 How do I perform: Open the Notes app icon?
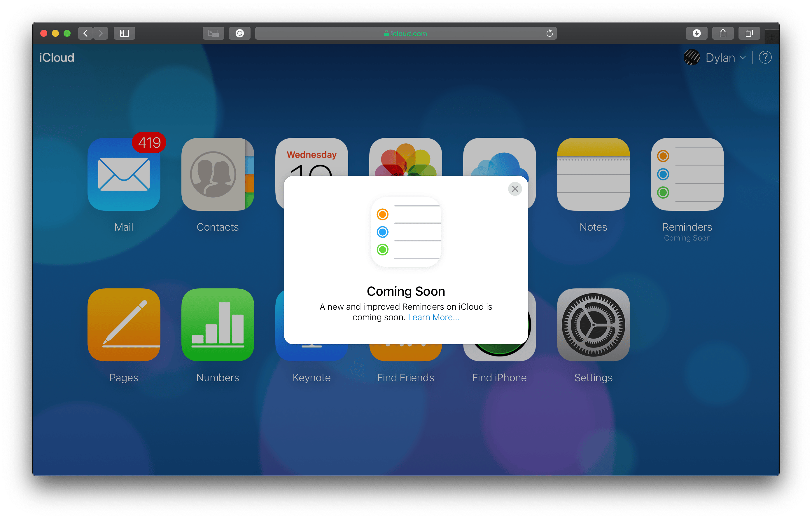[x=593, y=174]
